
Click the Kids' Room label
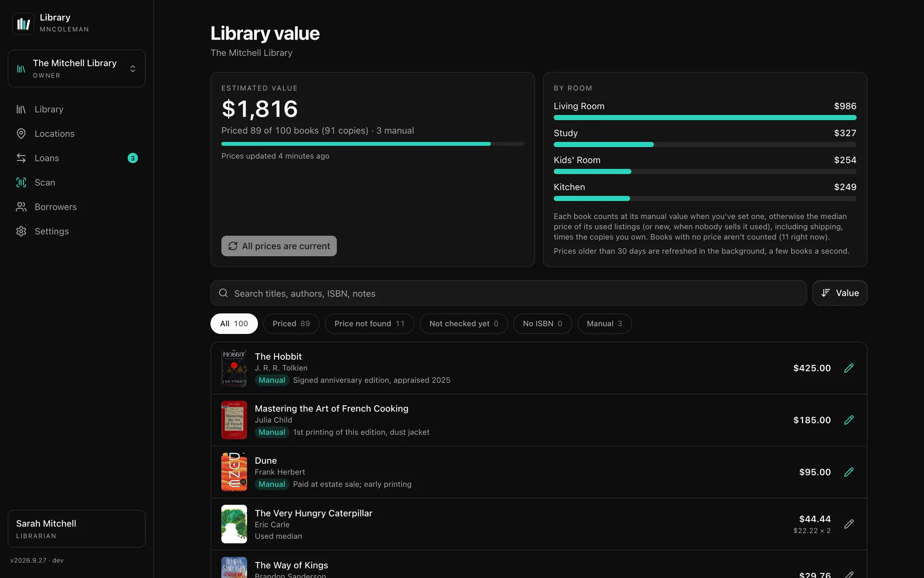click(x=577, y=160)
